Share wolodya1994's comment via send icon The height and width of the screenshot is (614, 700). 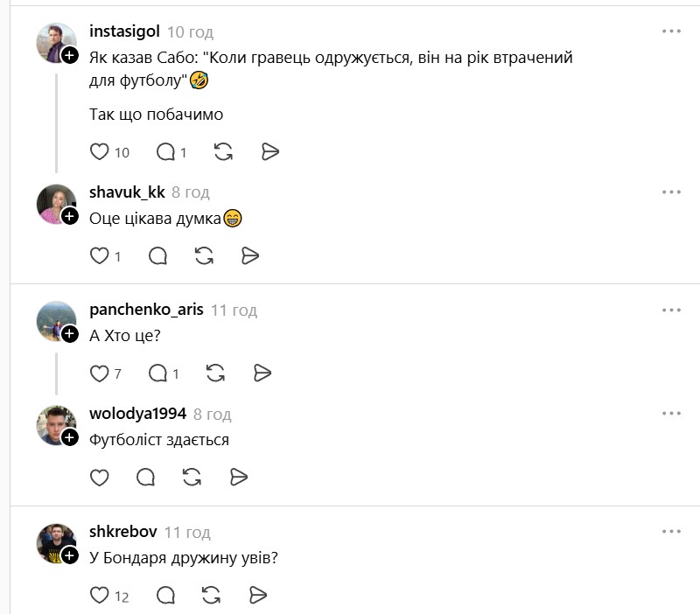pos(239,477)
